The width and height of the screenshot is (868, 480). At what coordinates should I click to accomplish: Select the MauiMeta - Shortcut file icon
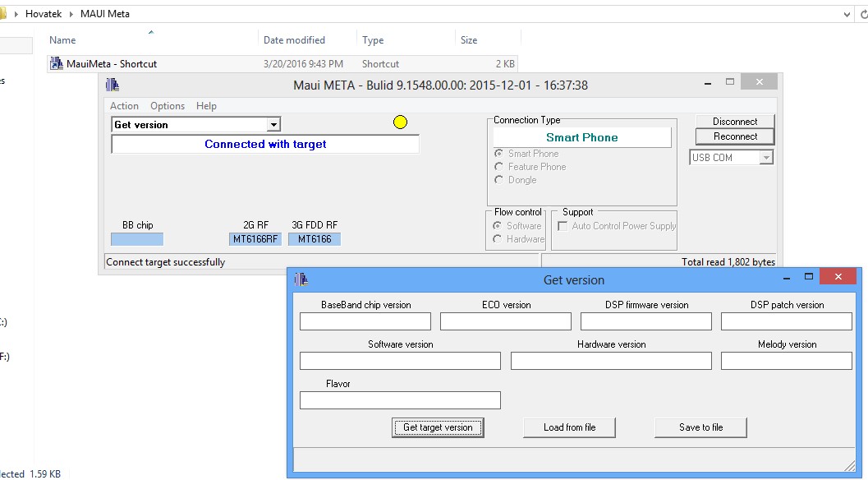(57, 63)
